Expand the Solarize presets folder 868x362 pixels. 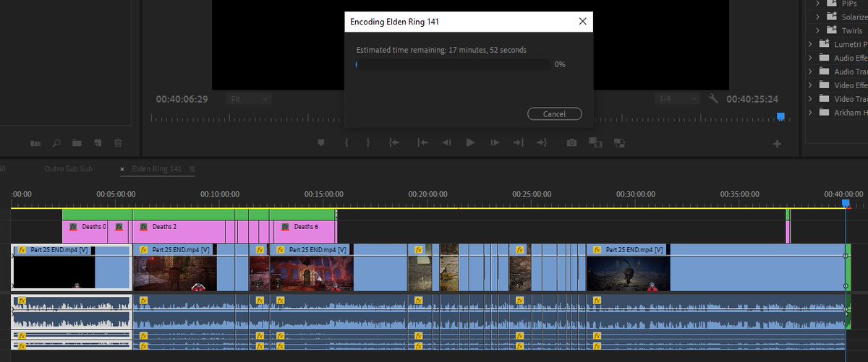point(818,17)
